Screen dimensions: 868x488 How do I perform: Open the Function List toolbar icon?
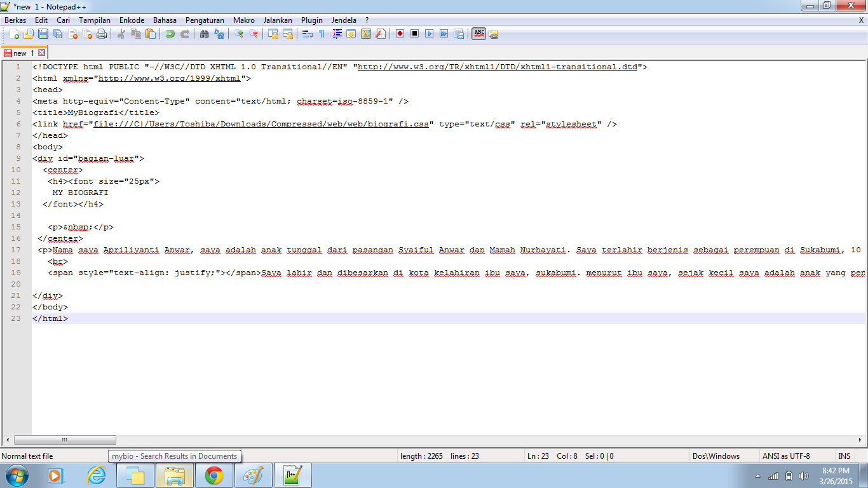pyautogui.click(x=381, y=34)
